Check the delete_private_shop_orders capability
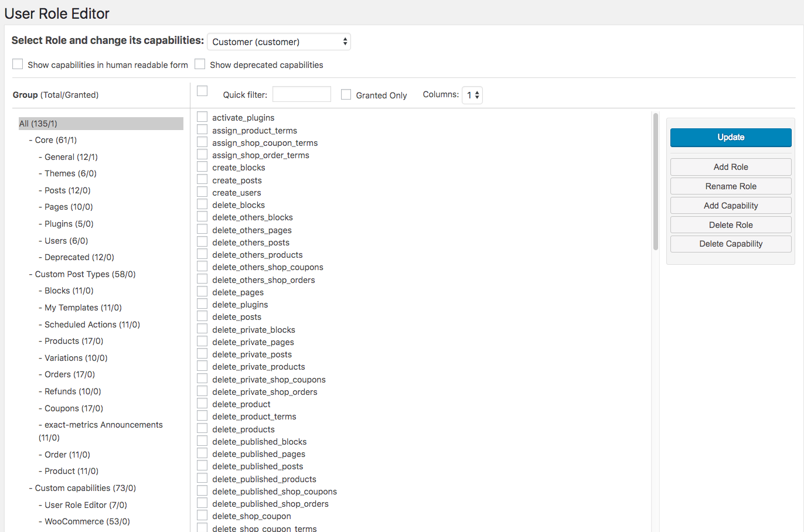804x532 pixels. 202,391
